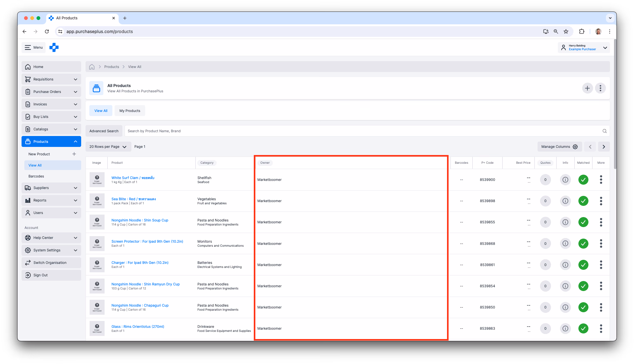The height and width of the screenshot is (364, 634).
Task: Open the Help Center section
Action: click(x=52, y=238)
